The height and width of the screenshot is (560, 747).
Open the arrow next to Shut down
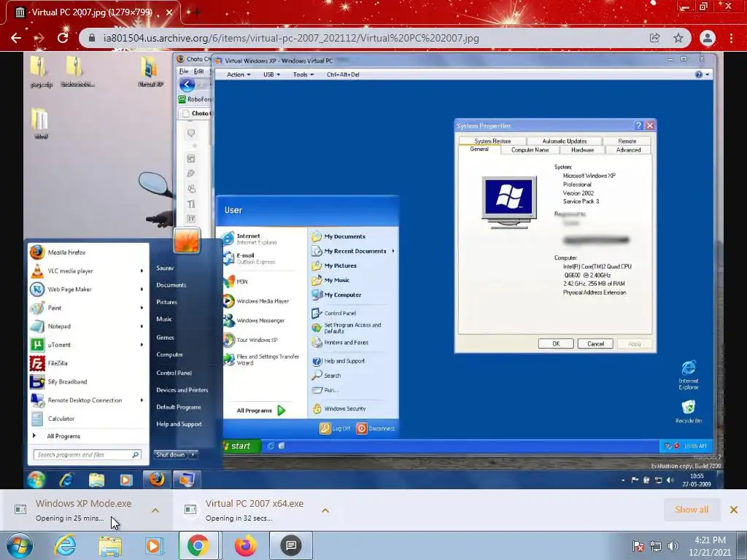point(193,455)
